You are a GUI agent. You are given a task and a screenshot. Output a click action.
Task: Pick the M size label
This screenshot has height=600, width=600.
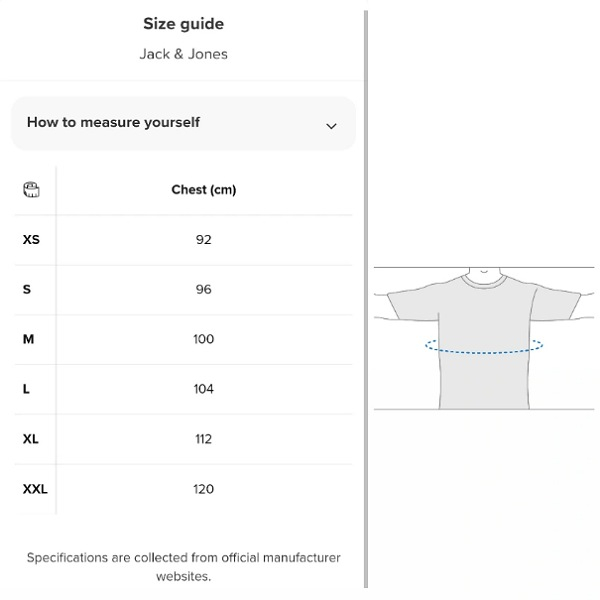tap(28, 340)
